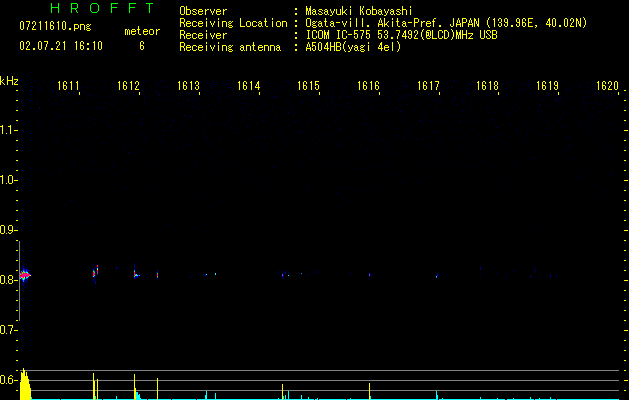Click the 1612 time axis label
The image size is (629, 400).
coord(128,85)
